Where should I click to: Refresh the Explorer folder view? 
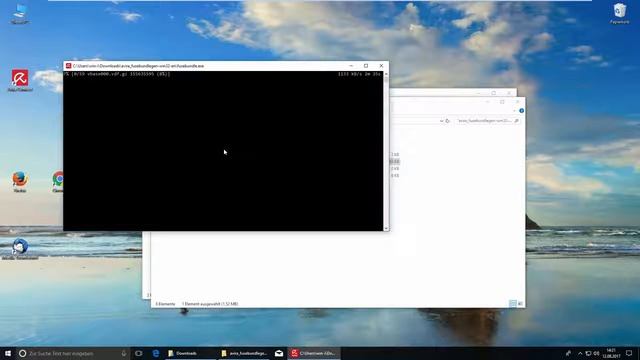[448, 121]
